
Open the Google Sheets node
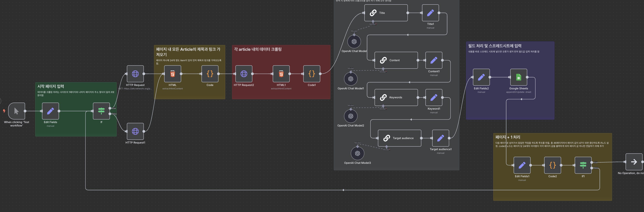coord(519,77)
